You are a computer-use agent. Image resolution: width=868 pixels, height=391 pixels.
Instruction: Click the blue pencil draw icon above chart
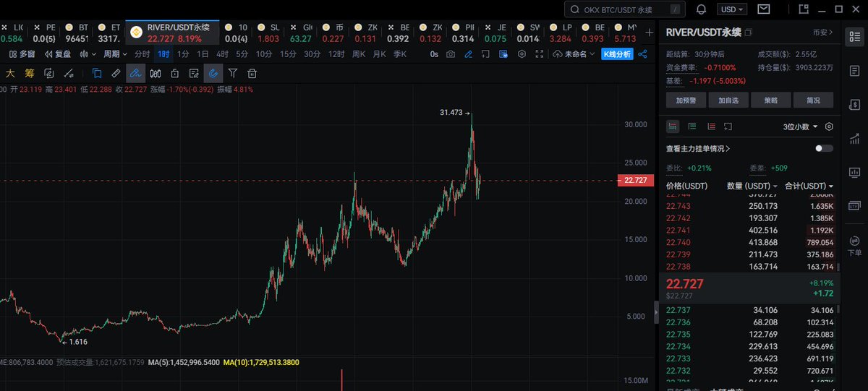[468, 54]
